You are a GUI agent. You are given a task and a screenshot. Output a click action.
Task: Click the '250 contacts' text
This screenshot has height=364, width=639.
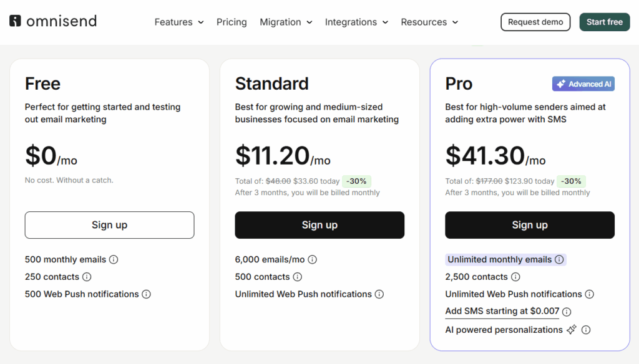(52, 277)
